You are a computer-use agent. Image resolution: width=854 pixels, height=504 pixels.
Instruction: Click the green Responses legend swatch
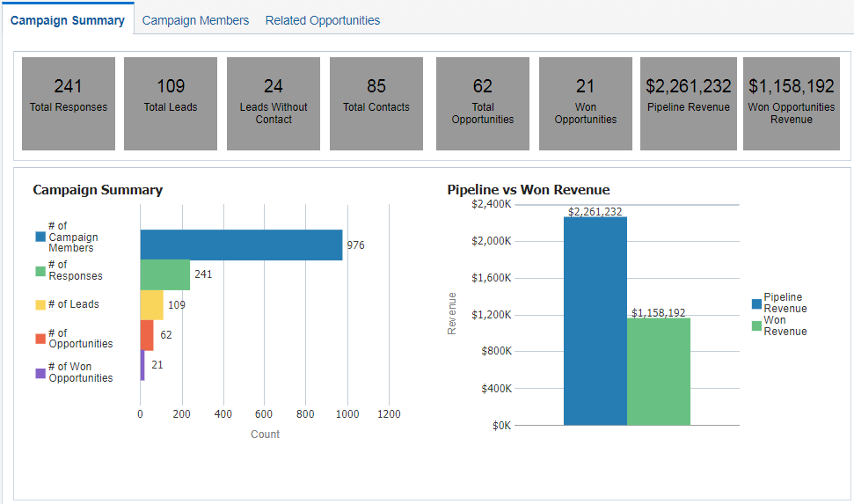coord(40,271)
